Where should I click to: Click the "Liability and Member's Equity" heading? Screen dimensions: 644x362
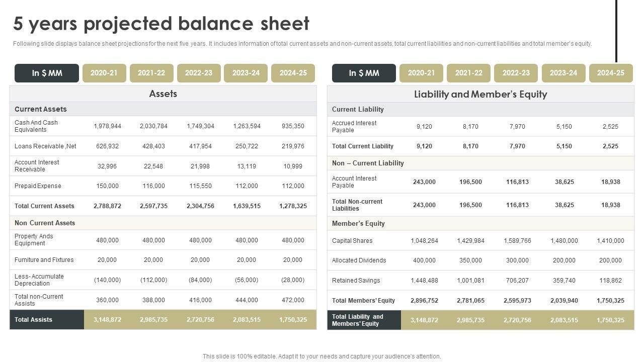(480, 94)
